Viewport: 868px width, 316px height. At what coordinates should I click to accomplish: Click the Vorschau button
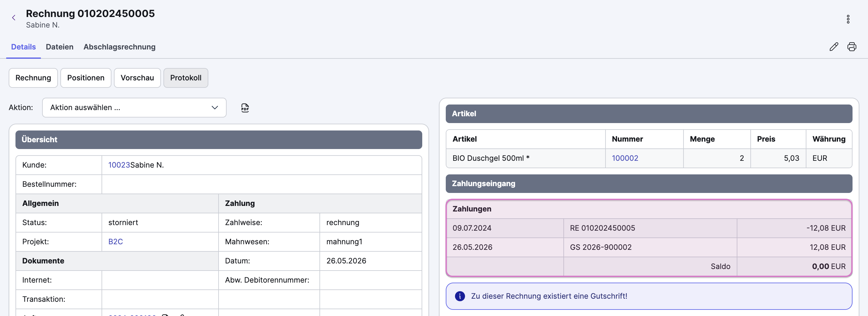137,78
